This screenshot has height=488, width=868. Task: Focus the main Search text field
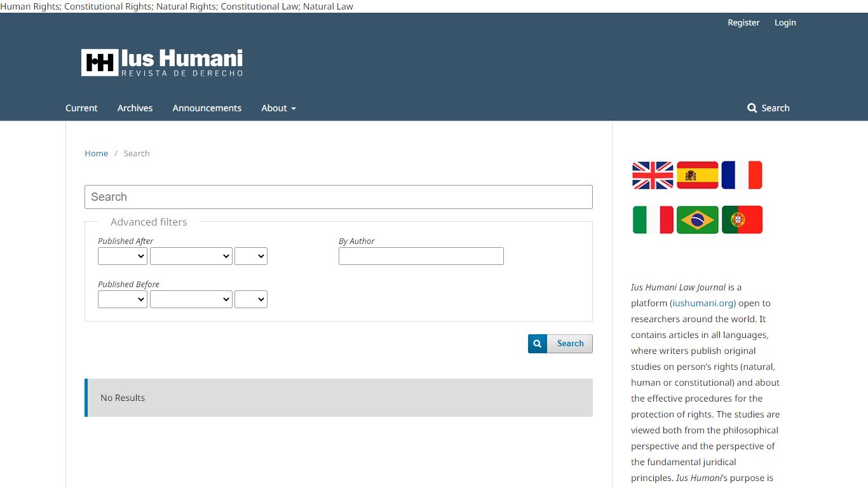(x=339, y=197)
